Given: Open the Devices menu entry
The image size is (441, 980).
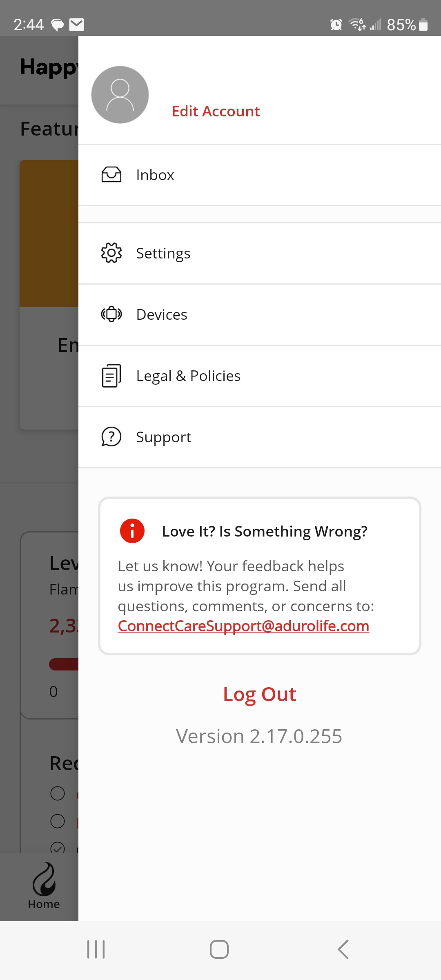Looking at the screenshot, I should 260,314.
